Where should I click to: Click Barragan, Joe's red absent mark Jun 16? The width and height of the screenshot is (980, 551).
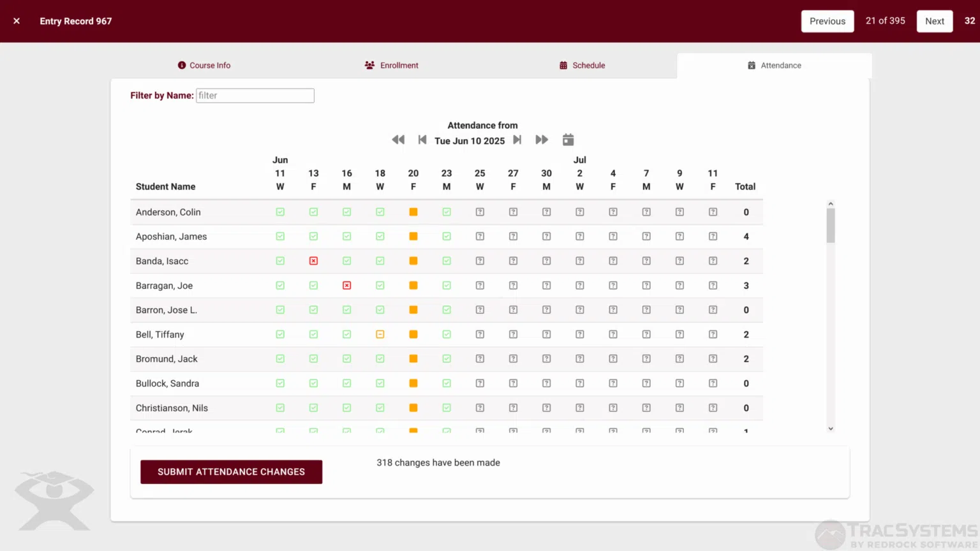pos(346,286)
